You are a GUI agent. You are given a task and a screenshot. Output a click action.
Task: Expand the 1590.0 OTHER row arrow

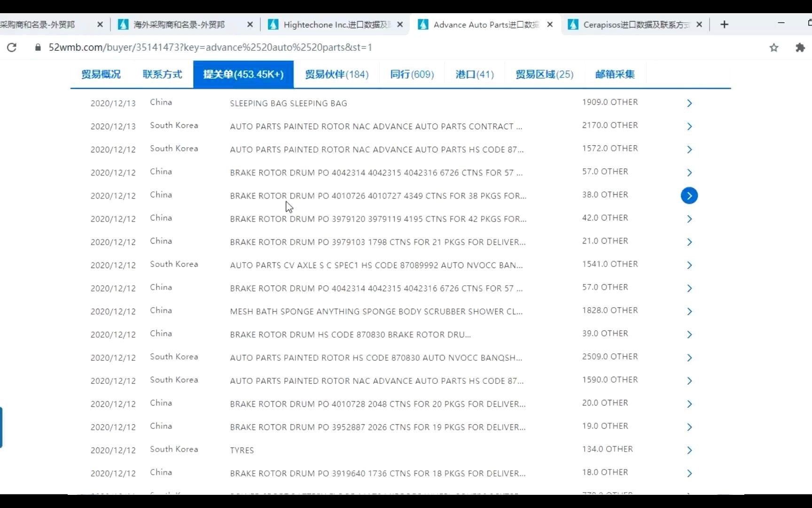click(x=689, y=381)
